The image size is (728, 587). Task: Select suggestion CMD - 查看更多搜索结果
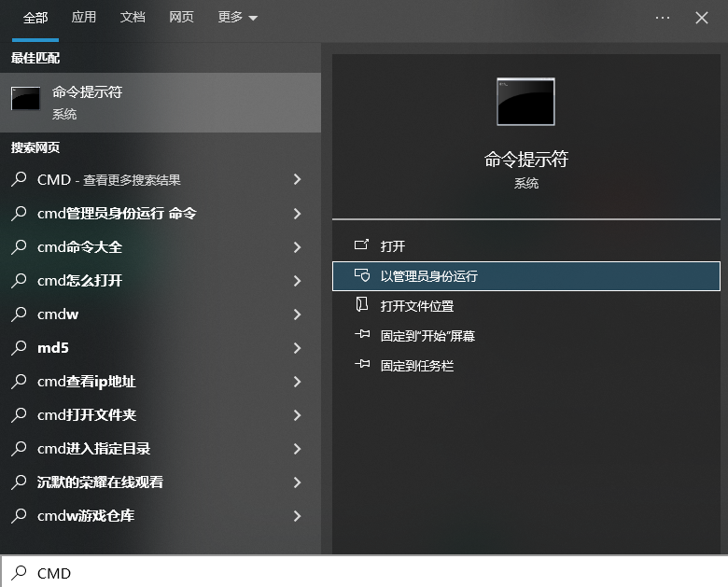[161, 179]
